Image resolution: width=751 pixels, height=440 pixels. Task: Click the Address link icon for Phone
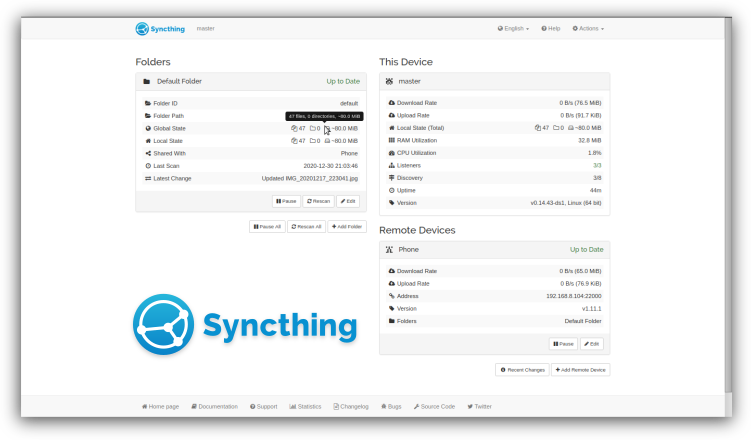391,296
